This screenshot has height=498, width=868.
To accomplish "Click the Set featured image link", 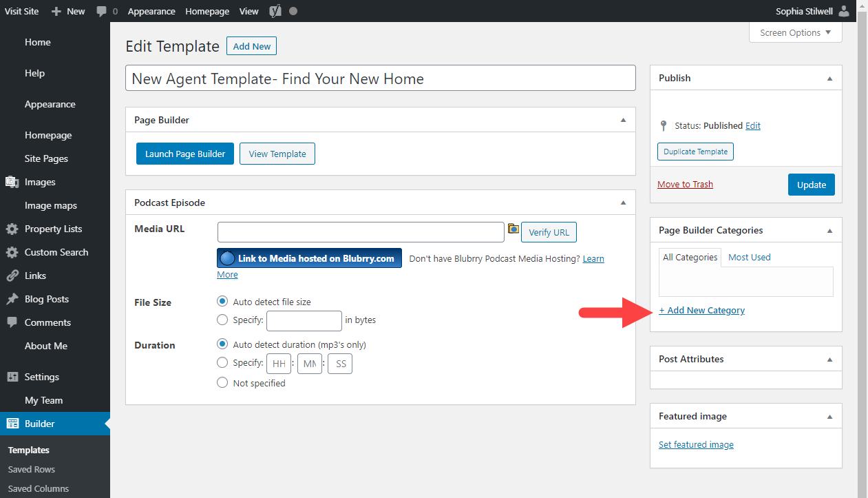I will click(696, 444).
